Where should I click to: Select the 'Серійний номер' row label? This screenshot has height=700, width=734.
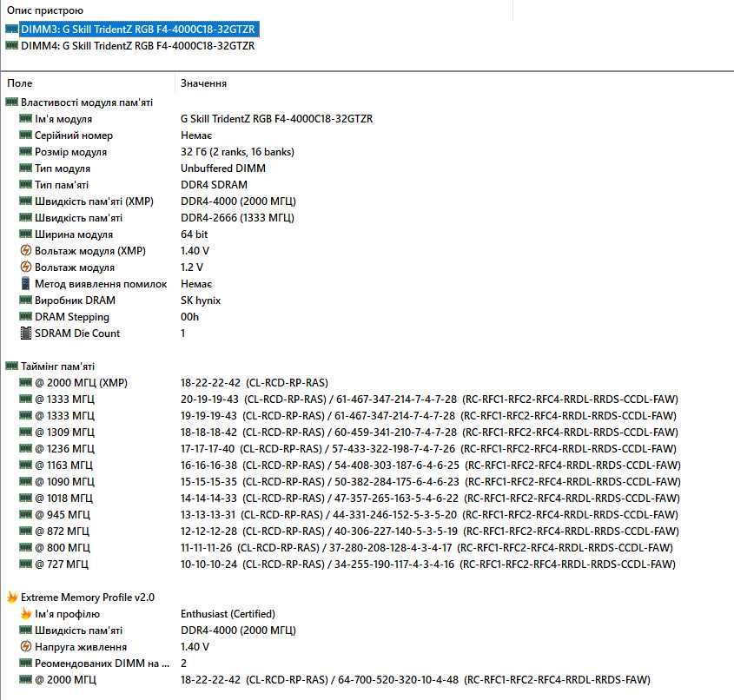click(74, 135)
